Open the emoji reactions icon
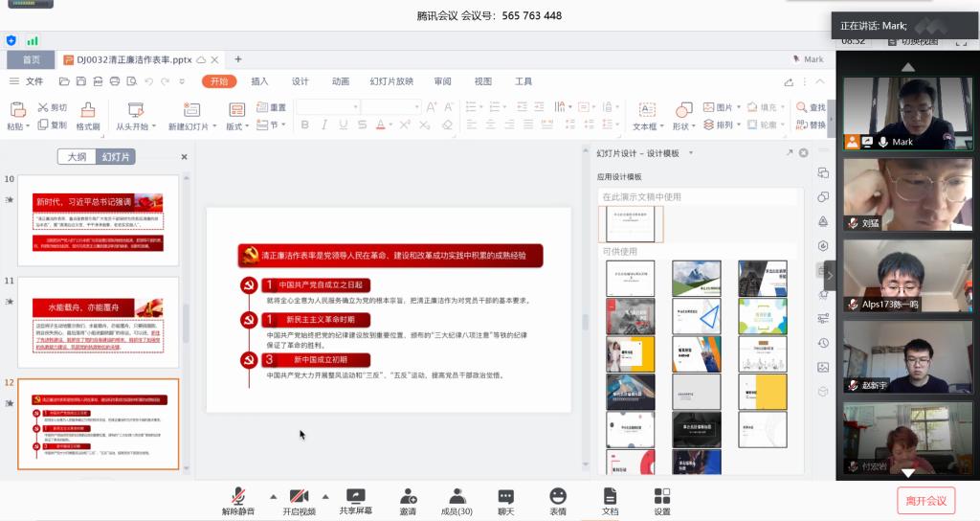The image size is (980, 521). pyautogui.click(x=558, y=496)
